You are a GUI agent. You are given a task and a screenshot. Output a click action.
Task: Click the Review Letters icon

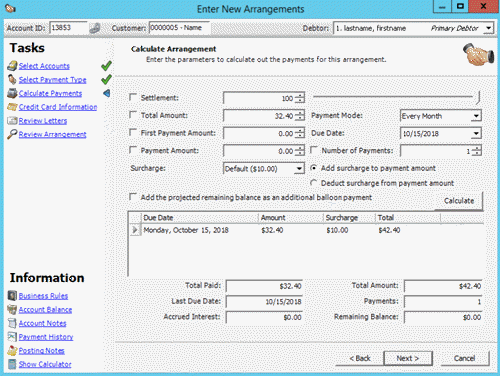pyautogui.click(x=12, y=120)
